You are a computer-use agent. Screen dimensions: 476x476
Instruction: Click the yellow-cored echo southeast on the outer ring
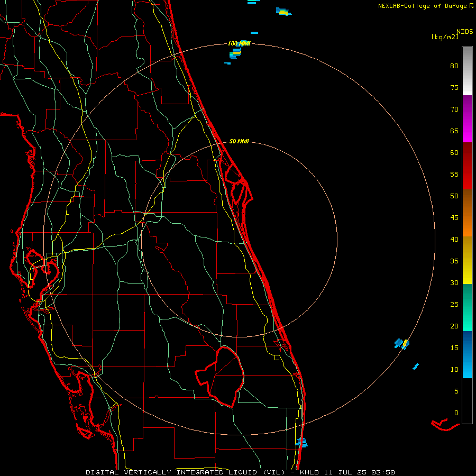coord(402,344)
